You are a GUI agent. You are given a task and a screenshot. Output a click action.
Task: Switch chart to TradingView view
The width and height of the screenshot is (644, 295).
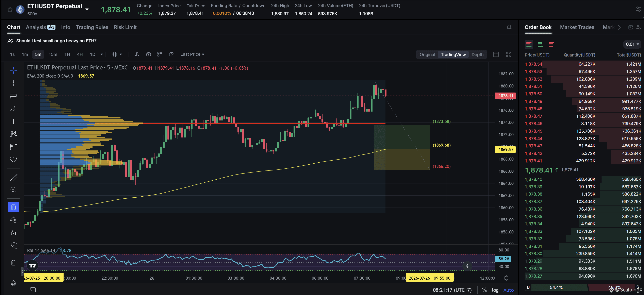(x=453, y=54)
